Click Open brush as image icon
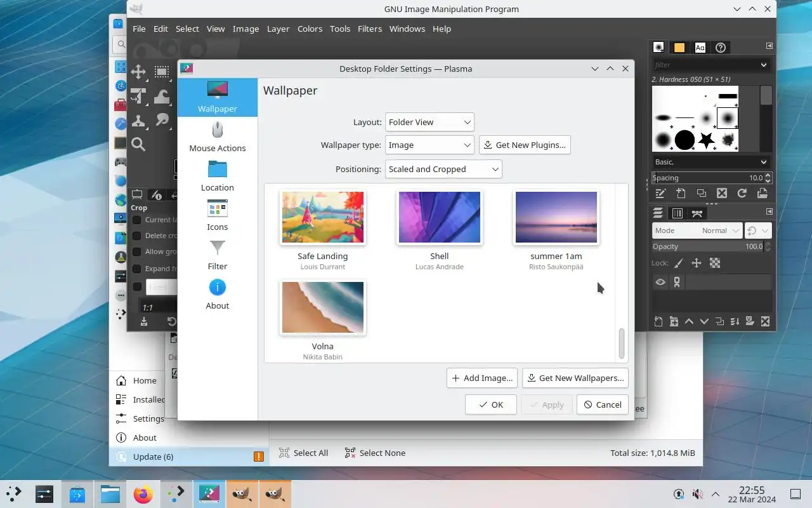812x508 pixels. point(762,193)
